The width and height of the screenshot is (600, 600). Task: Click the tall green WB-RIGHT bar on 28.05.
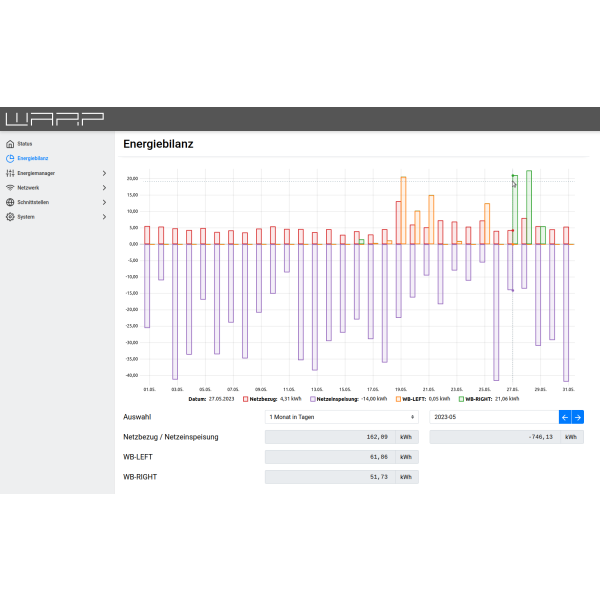[x=529, y=207]
